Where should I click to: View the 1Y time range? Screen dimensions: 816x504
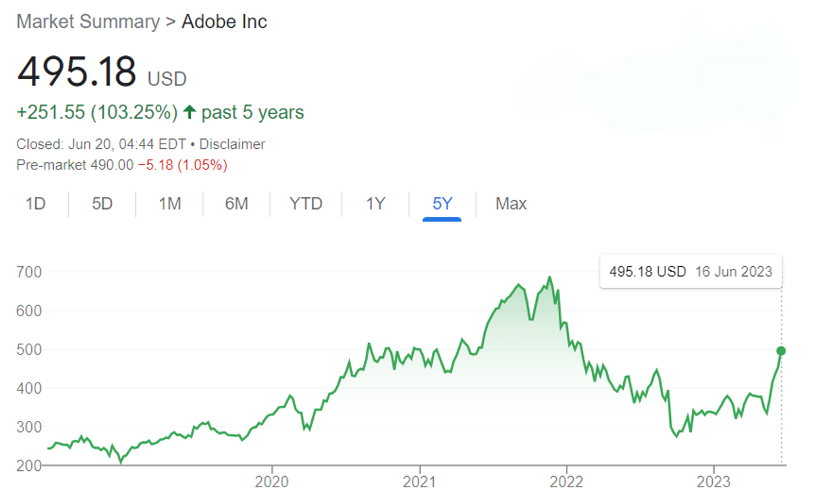tap(375, 204)
